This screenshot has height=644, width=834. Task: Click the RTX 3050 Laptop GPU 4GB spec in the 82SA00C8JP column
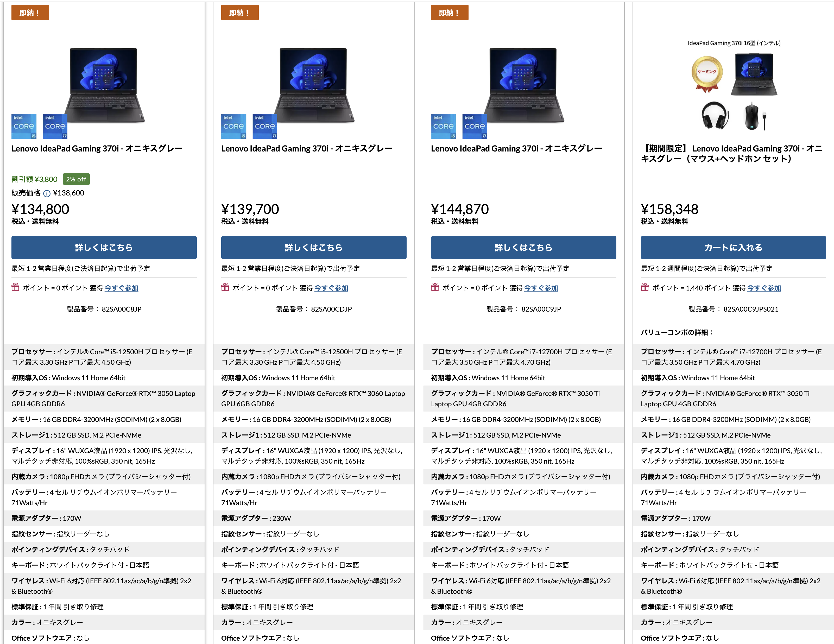(104, 398)
